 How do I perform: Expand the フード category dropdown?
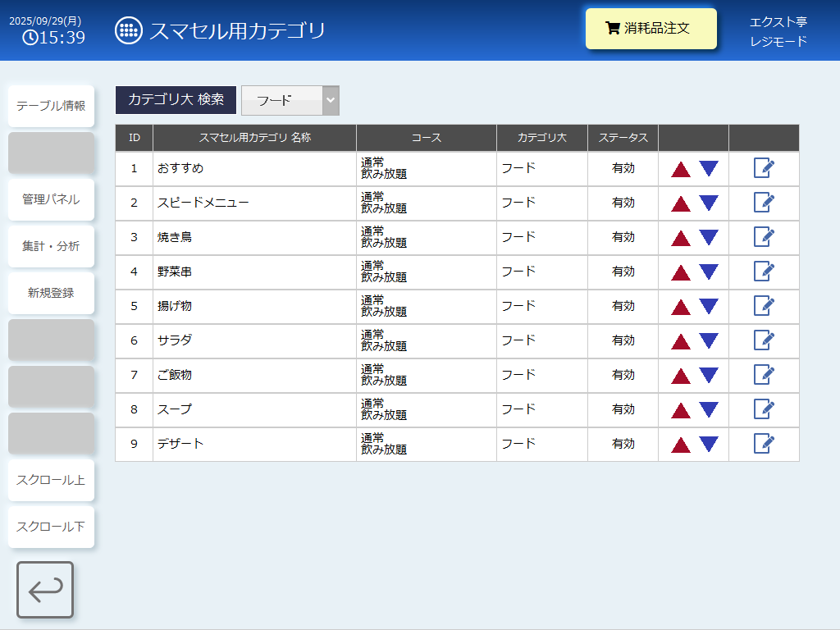[290, 100]
